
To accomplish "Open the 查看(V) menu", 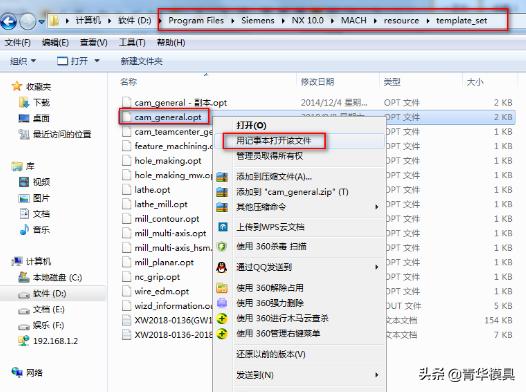I will click(94, 43).
